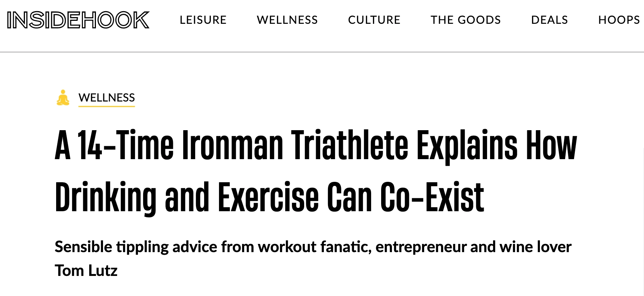644x296 pixels.
Task: Open The Goods menu item
Action: pyautogui.click(x=466, y=20)
